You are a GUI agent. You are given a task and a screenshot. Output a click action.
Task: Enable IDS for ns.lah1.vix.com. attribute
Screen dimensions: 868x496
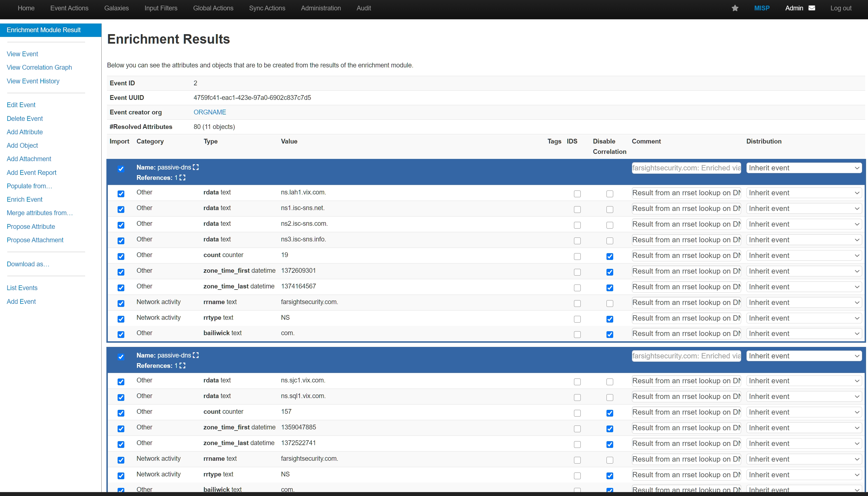point(577,194)
